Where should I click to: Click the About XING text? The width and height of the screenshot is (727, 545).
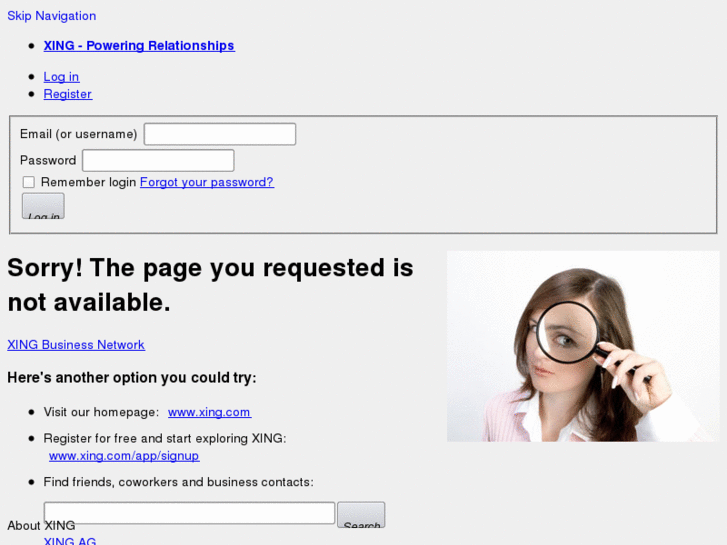(x=41, y=526)
